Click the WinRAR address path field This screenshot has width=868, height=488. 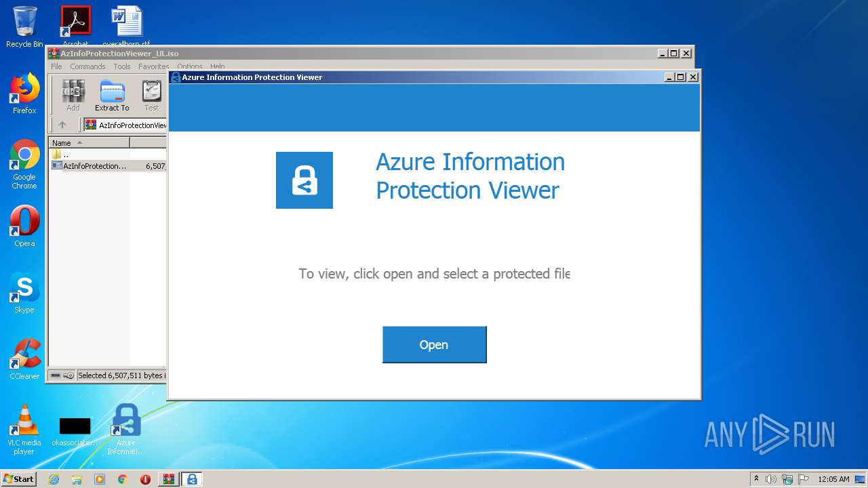click(125, 125)
